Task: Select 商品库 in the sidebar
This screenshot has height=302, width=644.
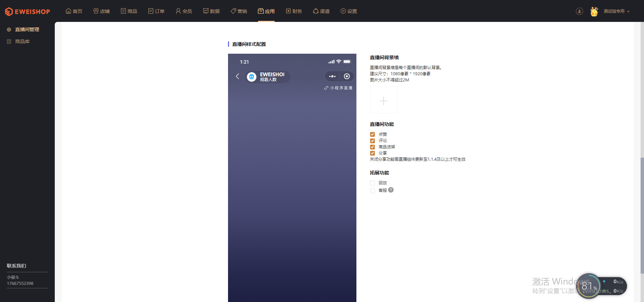Action: point(22,41)
